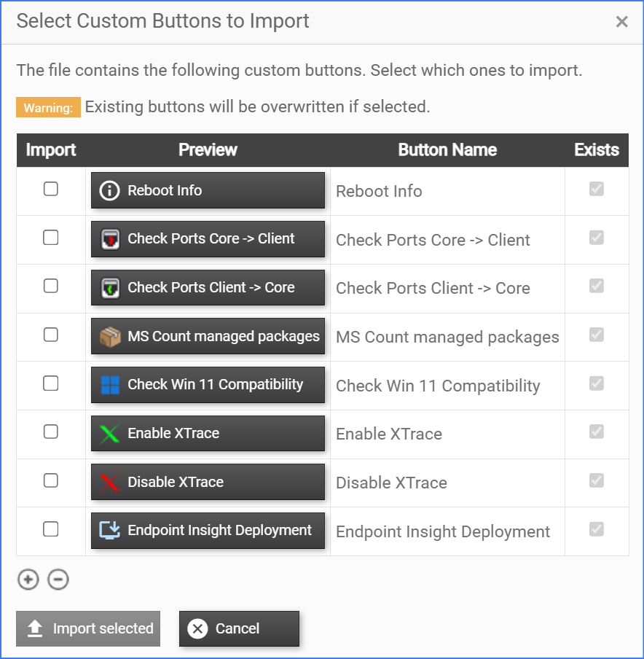Click the Endpoint Insight Deployment download icon
The width and height of the screenshot is (644, 659).
[x=109, y=531]
